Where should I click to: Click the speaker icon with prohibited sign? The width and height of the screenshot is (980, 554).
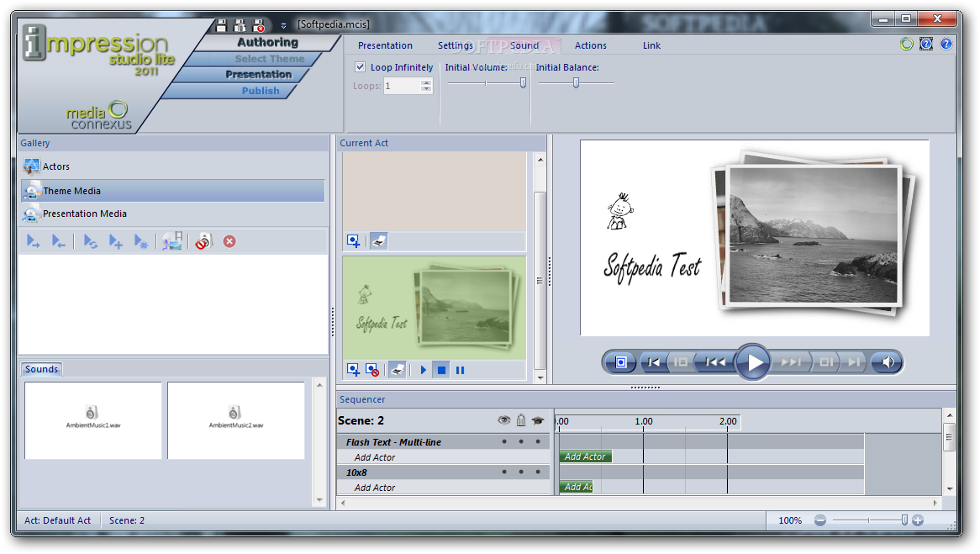tap(203, 241)
